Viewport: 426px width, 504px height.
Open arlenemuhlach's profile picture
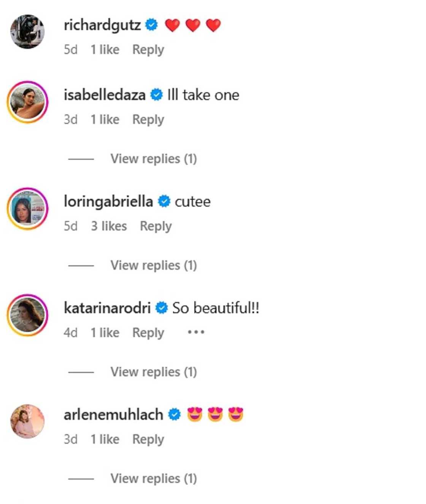27,421
